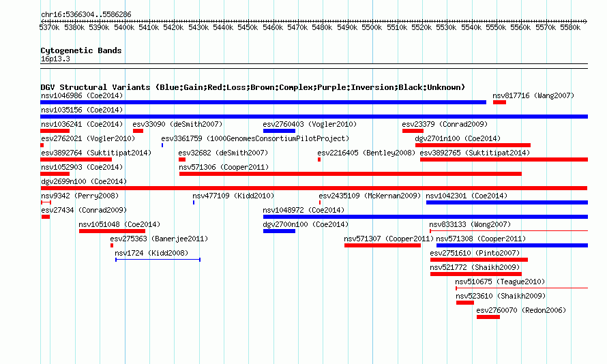The width and height of the screenshot is (607, 364).
Task: Click nsv1042301 (Coe2014) label
Action: point(467,196)
